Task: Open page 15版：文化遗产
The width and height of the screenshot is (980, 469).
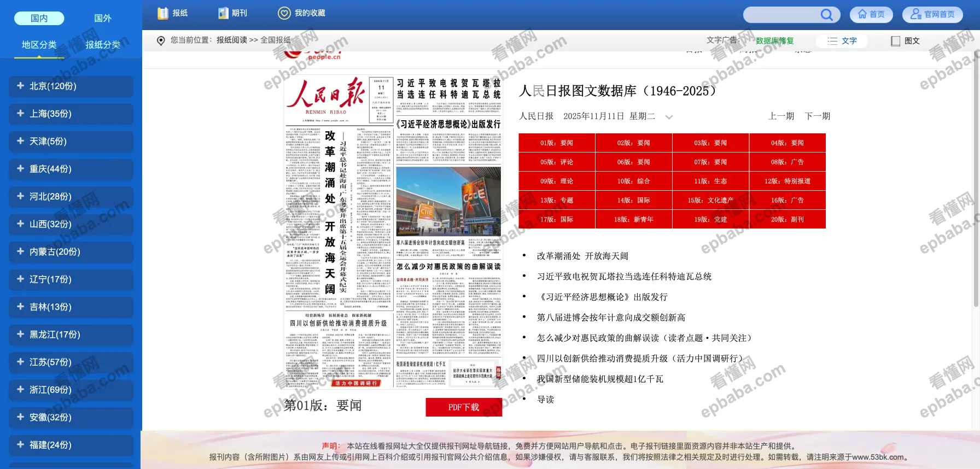Action: [710, 200]
